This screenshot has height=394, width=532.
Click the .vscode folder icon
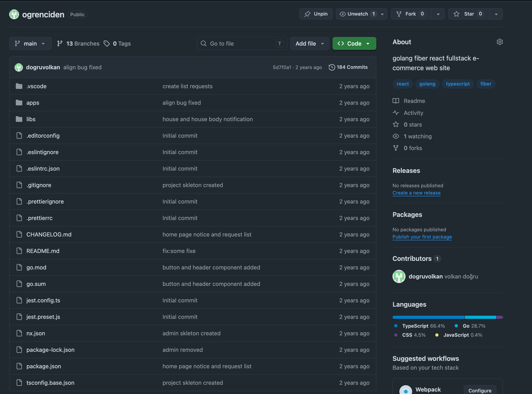click(19, 86)
